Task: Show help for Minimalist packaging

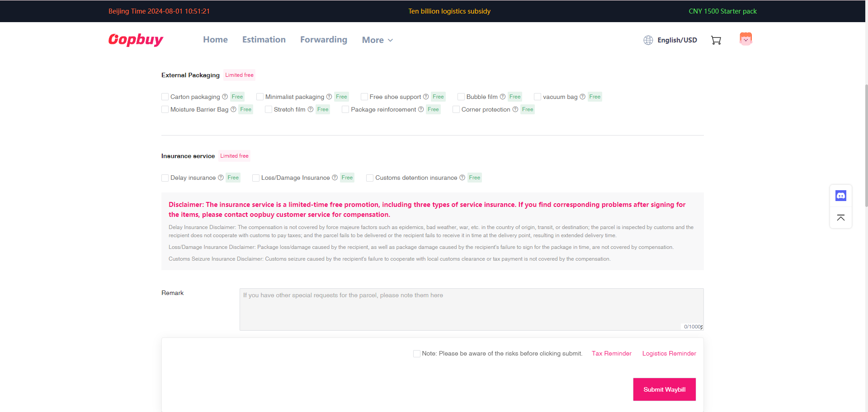Action: click(329, 97)
